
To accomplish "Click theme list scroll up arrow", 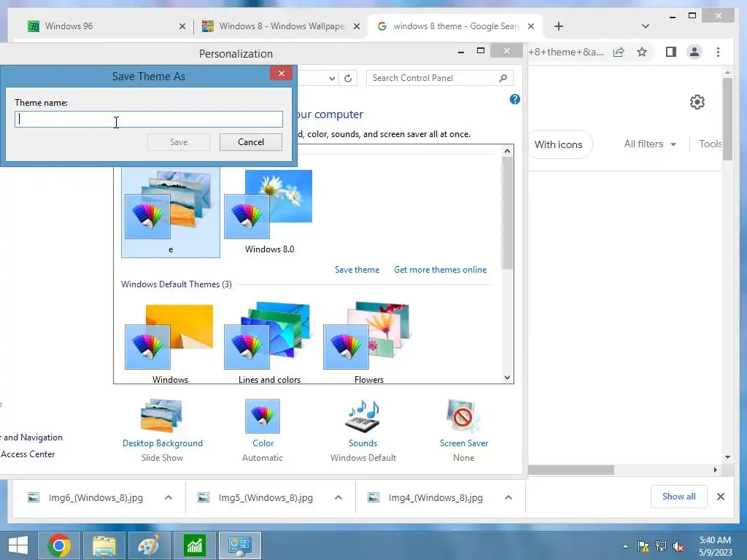I will (x=508, y=151).
